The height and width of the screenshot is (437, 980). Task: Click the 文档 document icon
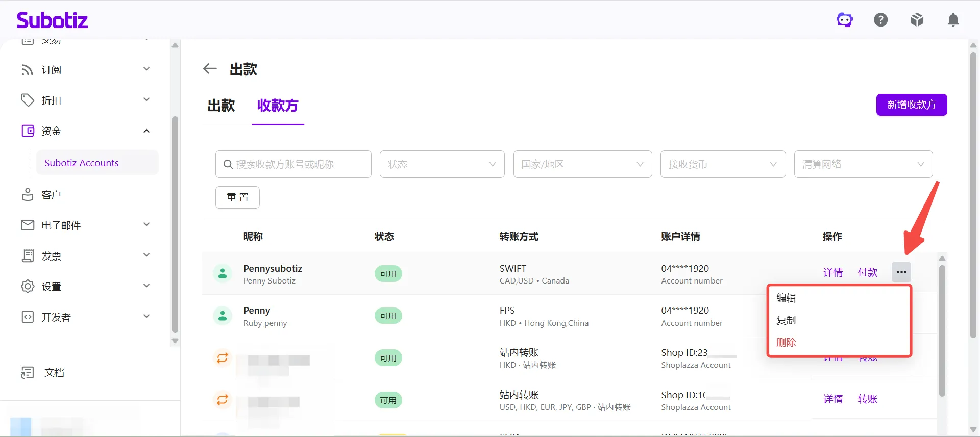[28, 373]
